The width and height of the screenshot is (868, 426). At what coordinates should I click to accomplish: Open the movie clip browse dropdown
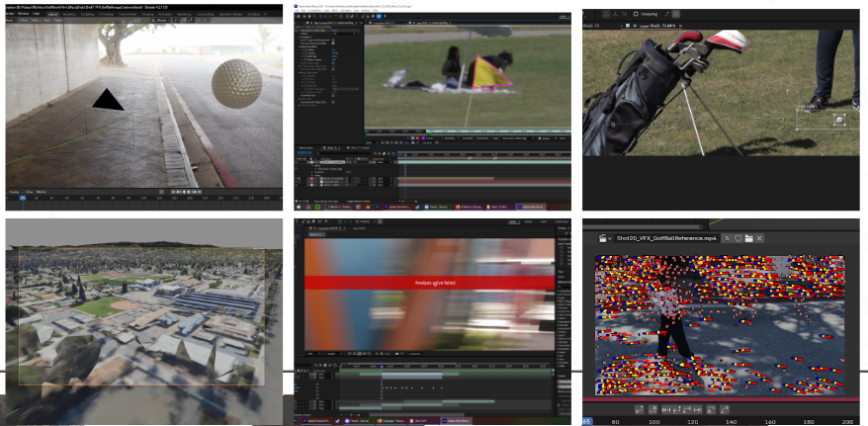(603, 238)
